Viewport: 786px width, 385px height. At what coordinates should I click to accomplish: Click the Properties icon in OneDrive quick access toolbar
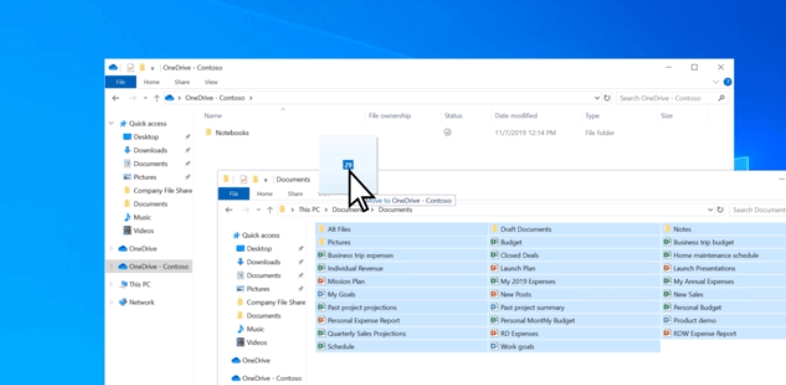(x=130, y=68)
